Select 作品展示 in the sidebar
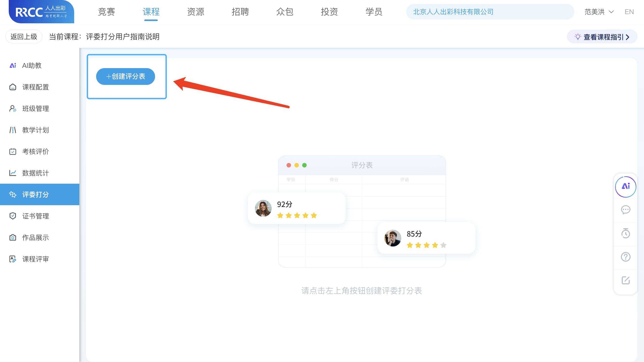Screen dimensions: 644x362 (39, 237)
